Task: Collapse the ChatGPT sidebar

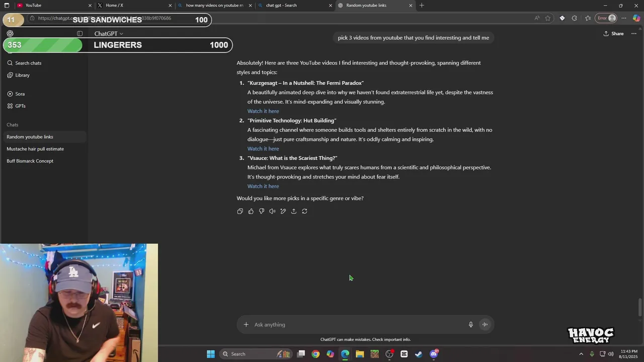Action: (79, 34)
